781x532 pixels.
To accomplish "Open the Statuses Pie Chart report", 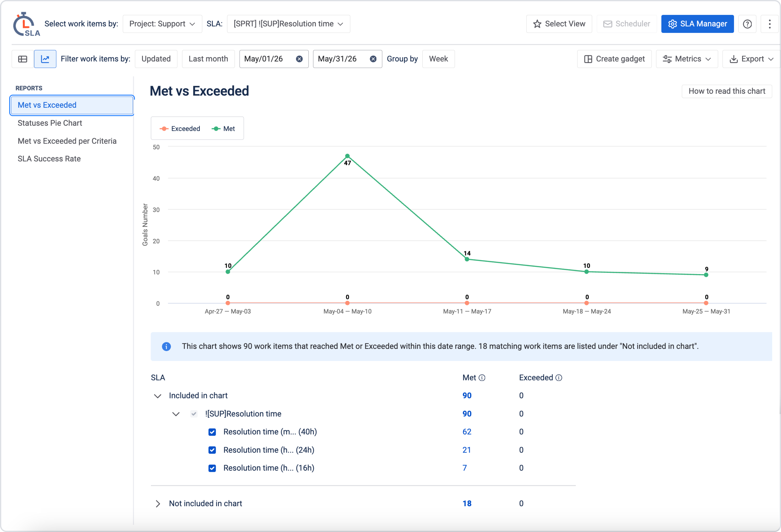I will (x=50, y=123).
